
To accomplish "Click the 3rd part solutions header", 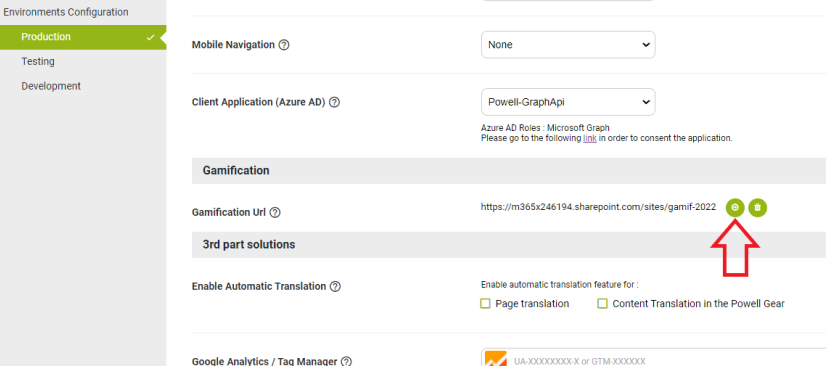I will (x=509, y=244).
